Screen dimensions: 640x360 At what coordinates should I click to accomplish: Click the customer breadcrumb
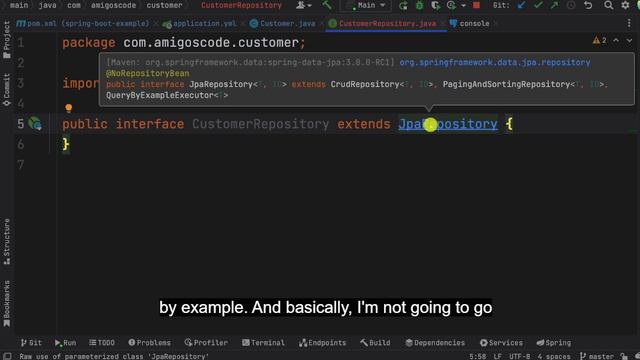[x=164, y=5]
